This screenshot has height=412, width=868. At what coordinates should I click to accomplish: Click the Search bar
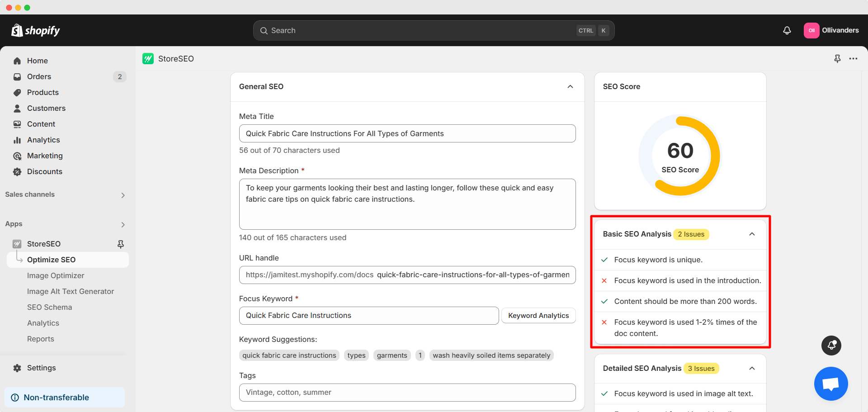[434, 30]
